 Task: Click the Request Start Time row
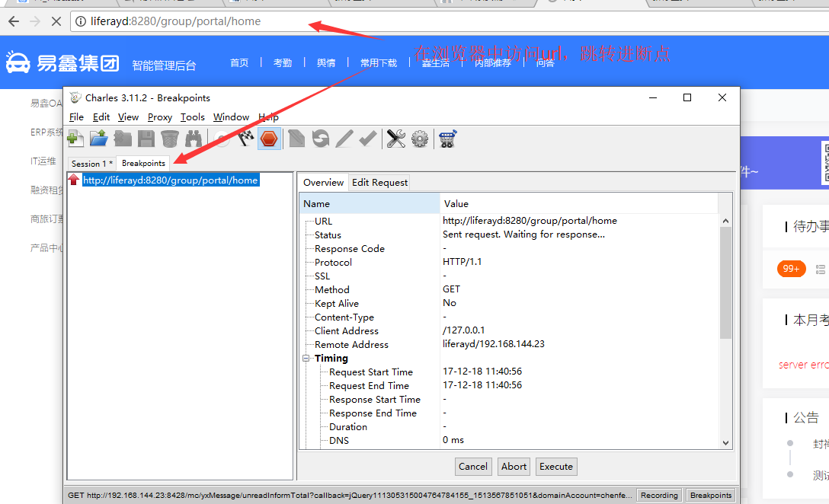pyautogui.click(x=509, y=372)
